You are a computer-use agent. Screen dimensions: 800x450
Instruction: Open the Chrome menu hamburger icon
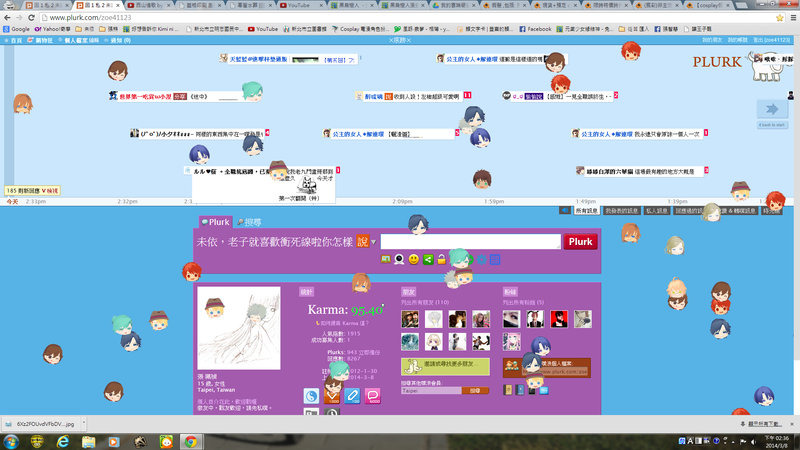point(793,17)
